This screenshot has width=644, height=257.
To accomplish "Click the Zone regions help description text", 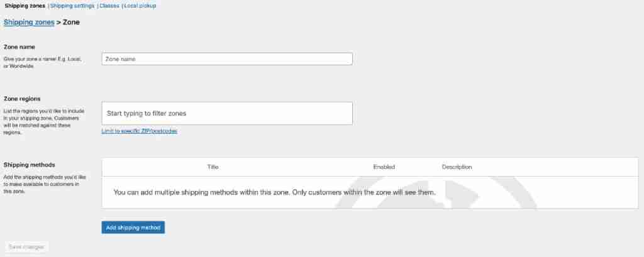I will (43, 121).
